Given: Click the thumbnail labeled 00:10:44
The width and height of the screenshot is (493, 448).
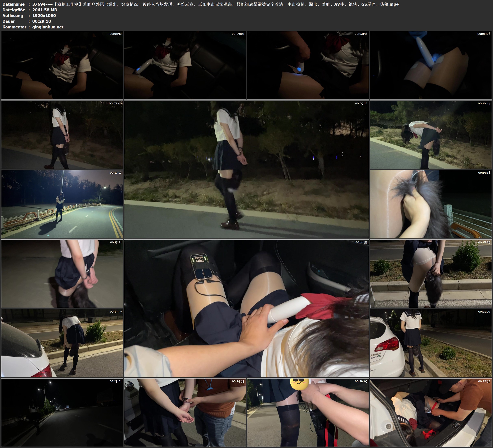Looking at the screenshot, I should (431, 135).
